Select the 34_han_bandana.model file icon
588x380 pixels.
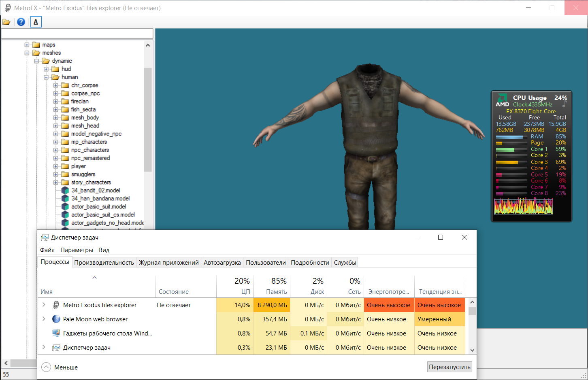65,198
